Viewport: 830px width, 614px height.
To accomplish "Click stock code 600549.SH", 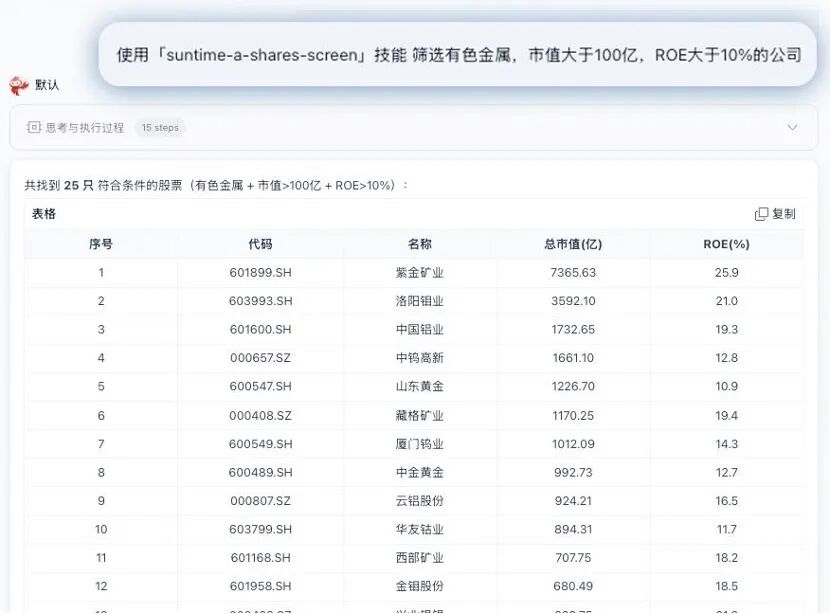I will (260, 444).
